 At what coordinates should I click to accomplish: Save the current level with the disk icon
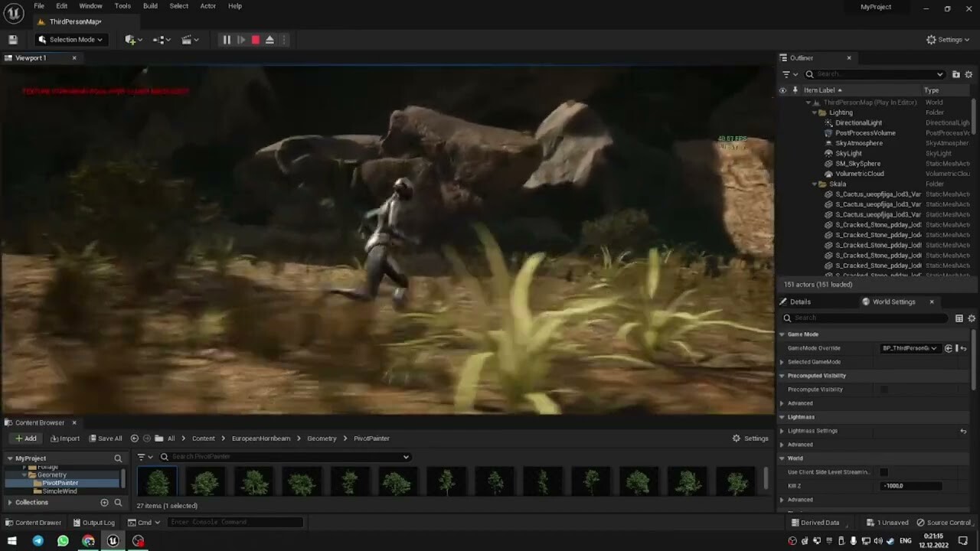click(x=12, y=39)
